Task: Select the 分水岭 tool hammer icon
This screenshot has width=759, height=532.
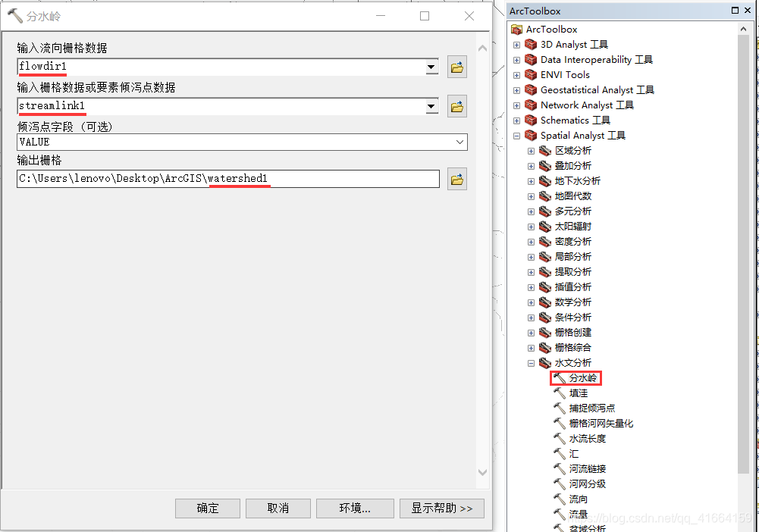Action: coord(560,377)
